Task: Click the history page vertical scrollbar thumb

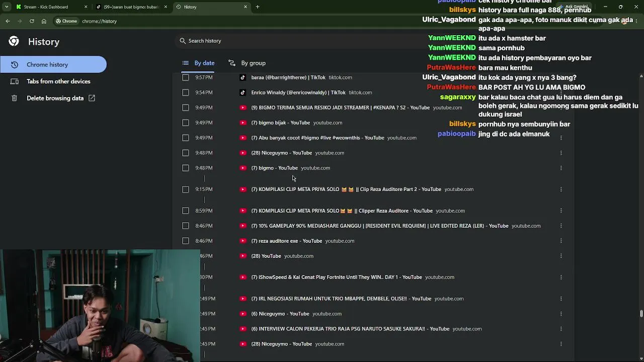Action: click(641, 314)
